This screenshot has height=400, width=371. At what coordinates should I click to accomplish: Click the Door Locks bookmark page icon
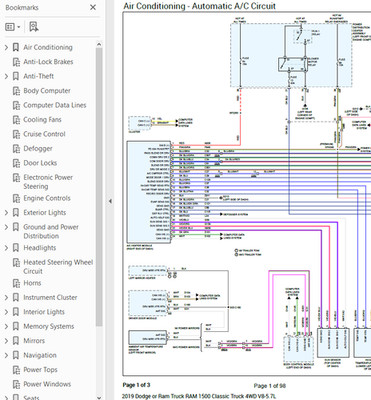(x=16, y=163)
